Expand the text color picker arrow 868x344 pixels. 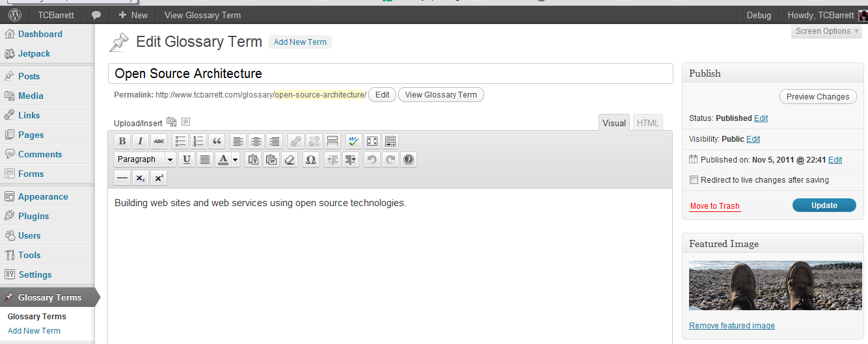tap(235, 159)
